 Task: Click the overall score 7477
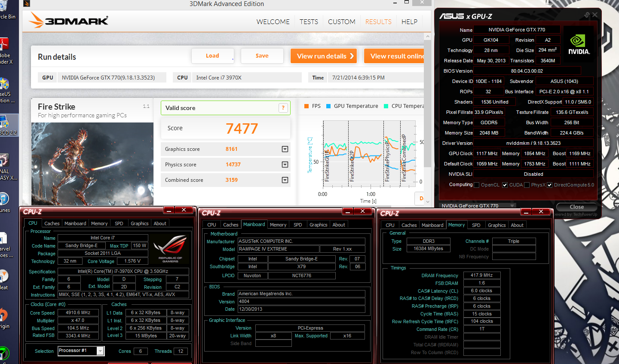pyautogui.click(x=242, y=128)
